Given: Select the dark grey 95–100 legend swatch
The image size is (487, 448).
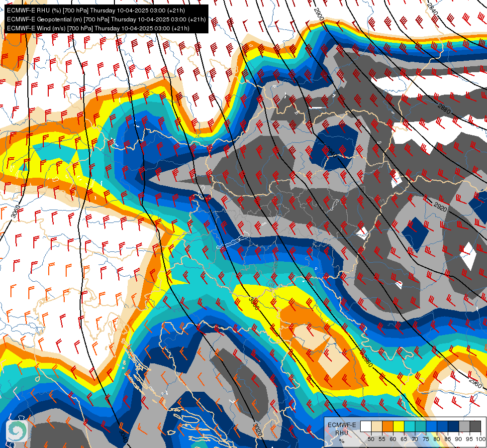Looking at the screenshot, I should (x=475, y=426).
